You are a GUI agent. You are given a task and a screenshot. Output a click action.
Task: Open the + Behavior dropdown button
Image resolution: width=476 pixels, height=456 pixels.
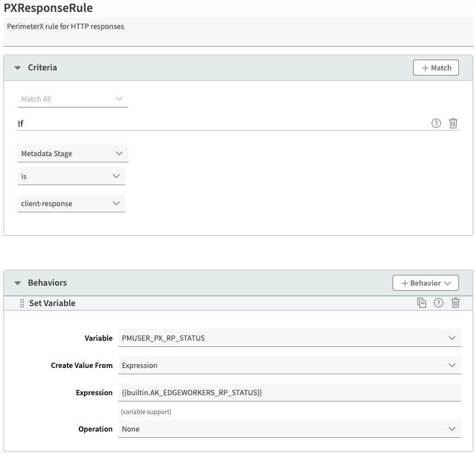pos(426,283)
